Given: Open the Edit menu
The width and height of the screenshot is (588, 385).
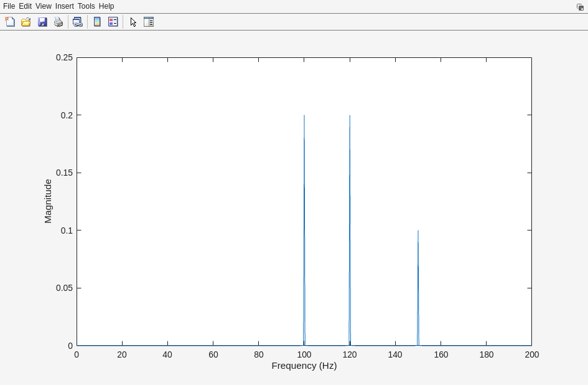Looking at the screenshot, I should [25, 6].
